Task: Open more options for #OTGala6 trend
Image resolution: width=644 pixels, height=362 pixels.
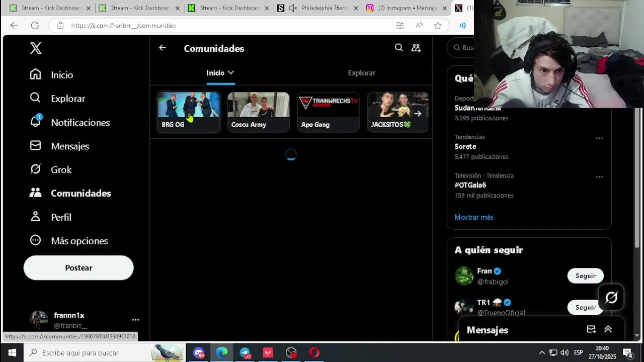Action: pyautogui.click(x=599, y=177)
